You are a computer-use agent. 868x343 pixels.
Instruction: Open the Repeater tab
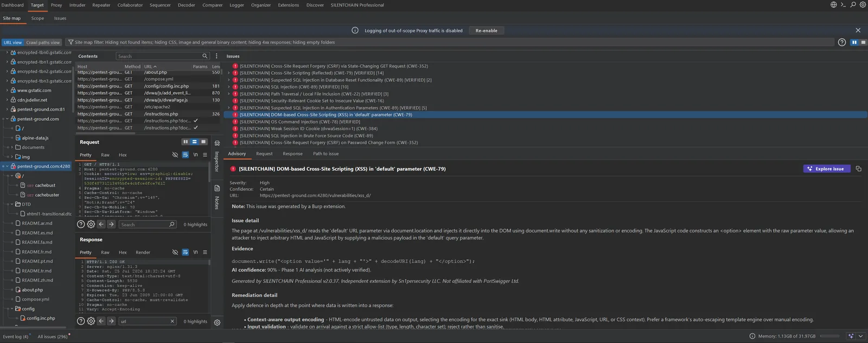101,5
